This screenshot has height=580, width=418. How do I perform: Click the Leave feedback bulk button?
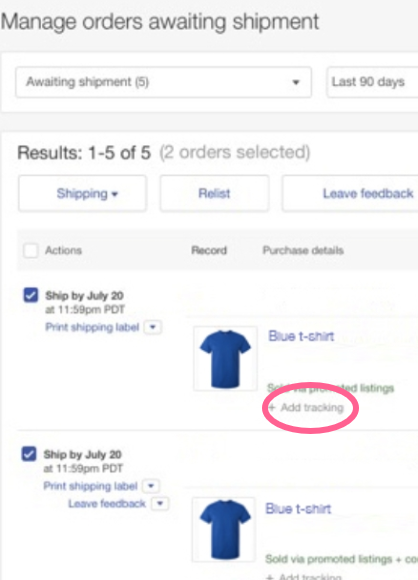tap(350, 193)
